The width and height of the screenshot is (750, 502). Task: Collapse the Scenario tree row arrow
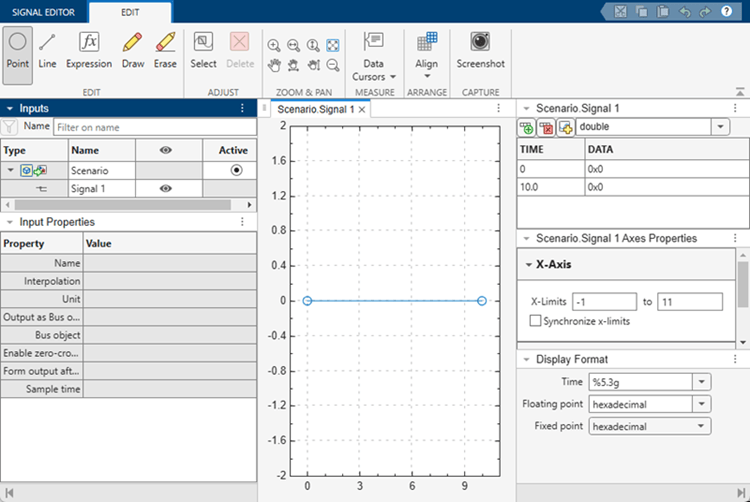pos(10,170)
